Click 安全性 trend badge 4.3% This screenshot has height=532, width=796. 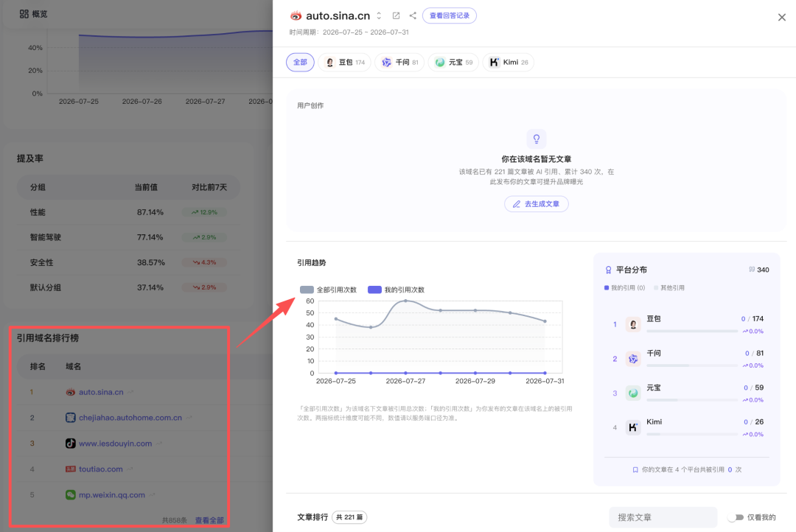pos(204,262)
